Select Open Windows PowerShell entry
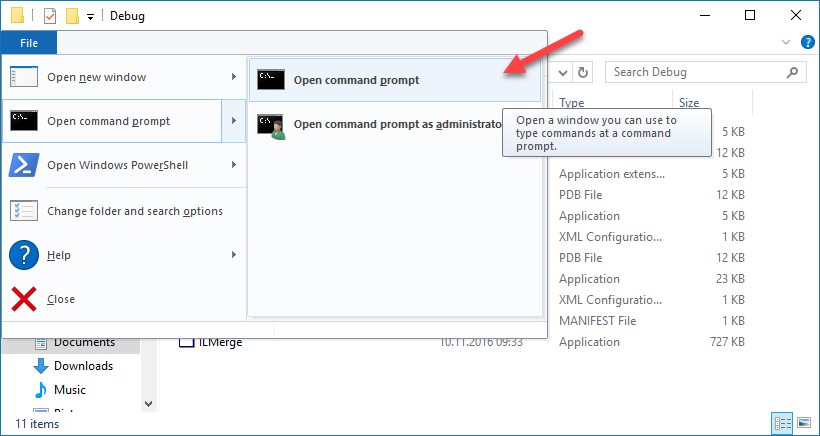The image size is (820, 436). click(124, 165)
